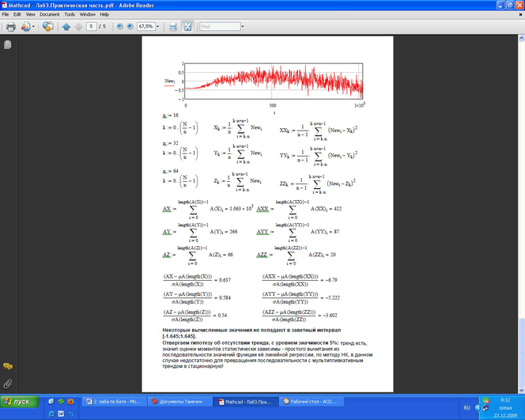The height and width of the screenshot is (420, 525).
Task: Click the Adobe Reader title bar icon
Action: 4,6
